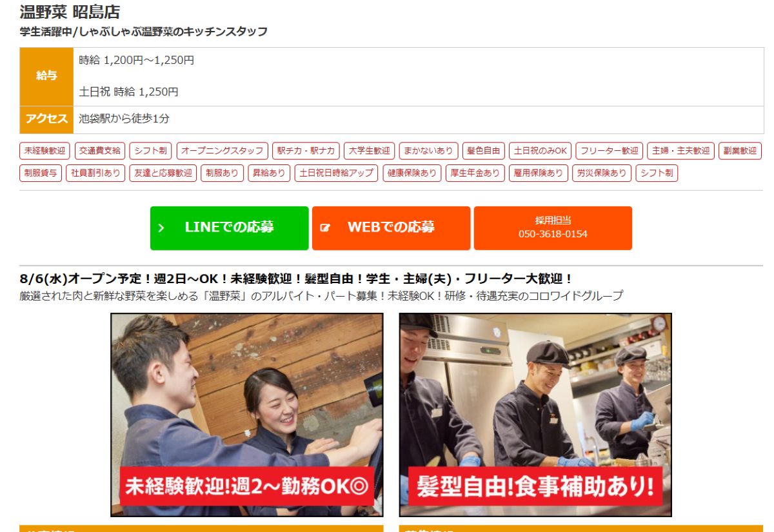This screenshot has width=774, height=532.
Task: Select the 交通費支給 tag
Action: [99, 151]
